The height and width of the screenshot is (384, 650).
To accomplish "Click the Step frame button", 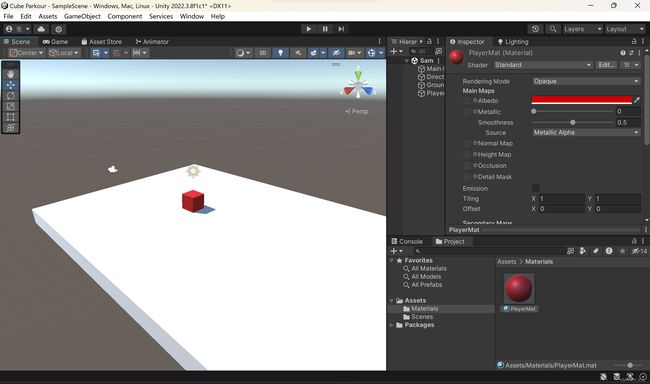I will [341, 29].
